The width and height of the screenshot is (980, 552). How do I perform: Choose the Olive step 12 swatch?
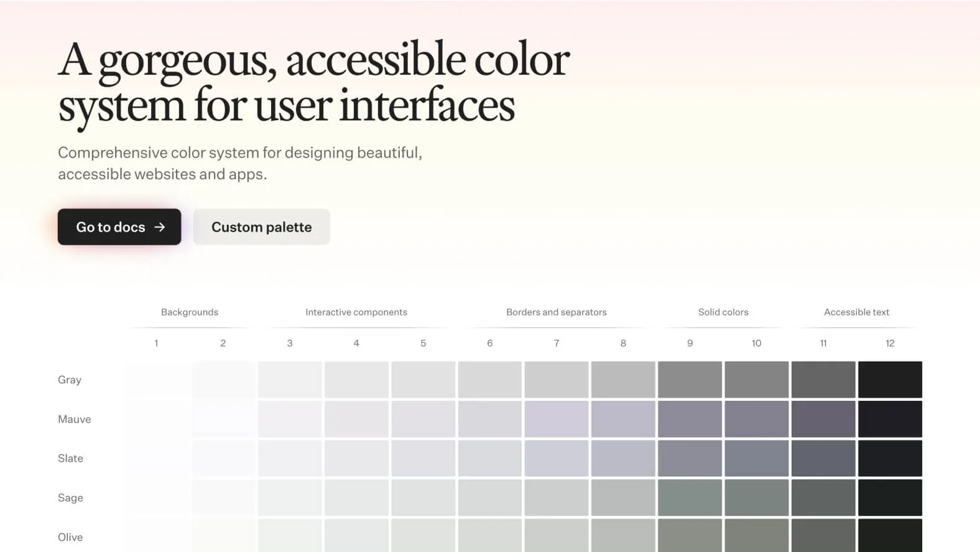pos(890,535)
